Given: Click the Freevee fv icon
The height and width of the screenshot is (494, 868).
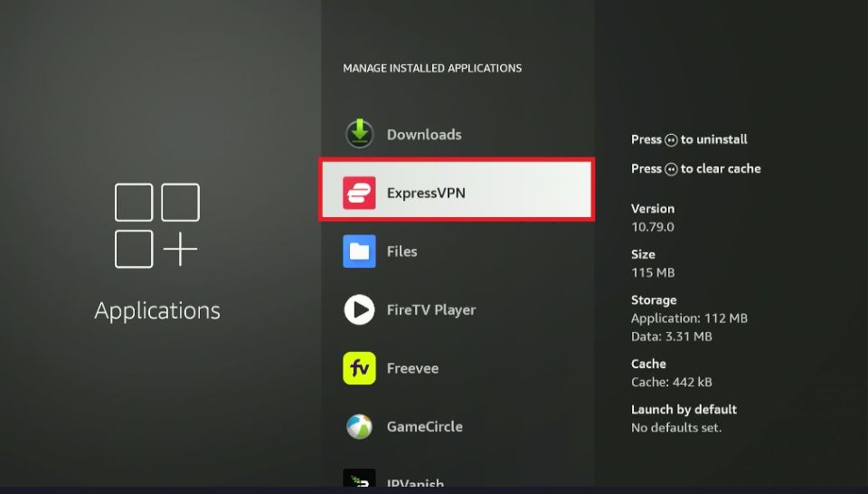Looking at the screenshot, I should click(x=359, y=367).
